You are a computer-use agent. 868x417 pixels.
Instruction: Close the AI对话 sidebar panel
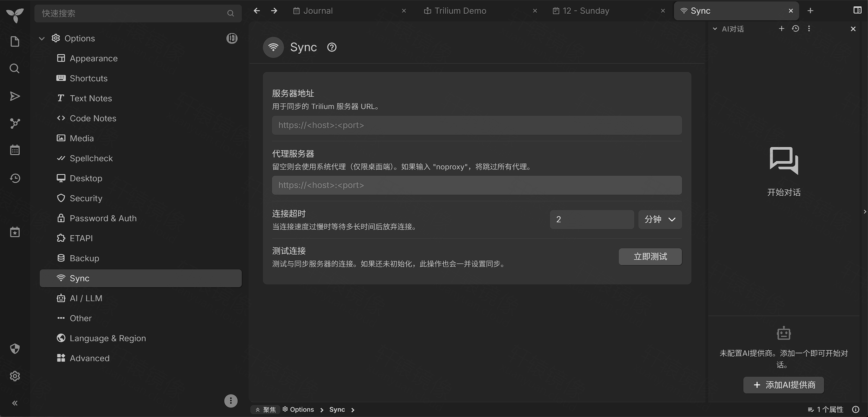click(853, 29)
